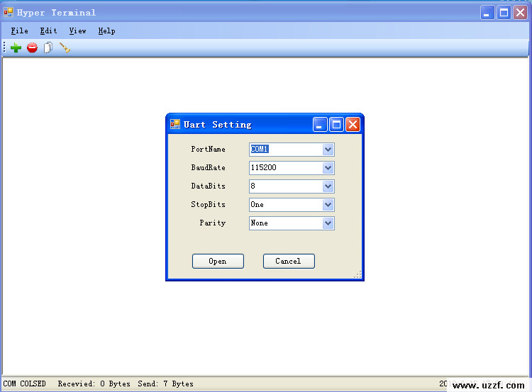Maximize the Hyper Terminal window
Viewport: 532px width, 392px height.
(x=504, y=13)
